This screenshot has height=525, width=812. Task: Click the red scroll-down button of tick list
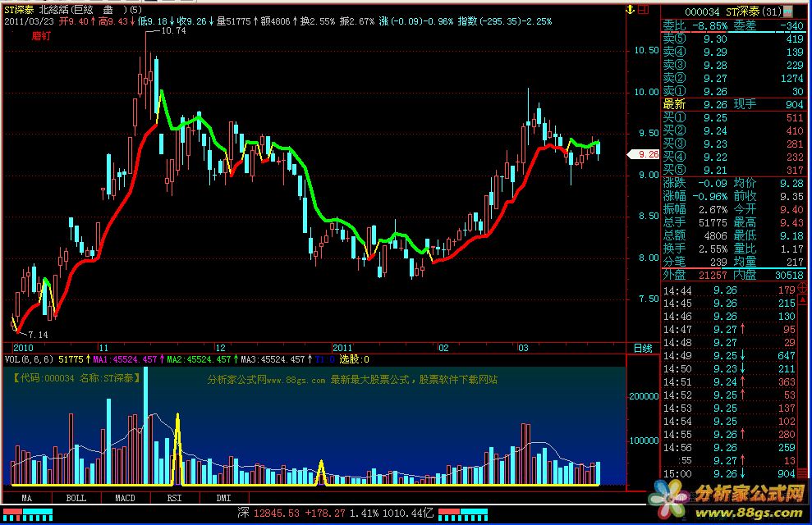coord(803,472)
